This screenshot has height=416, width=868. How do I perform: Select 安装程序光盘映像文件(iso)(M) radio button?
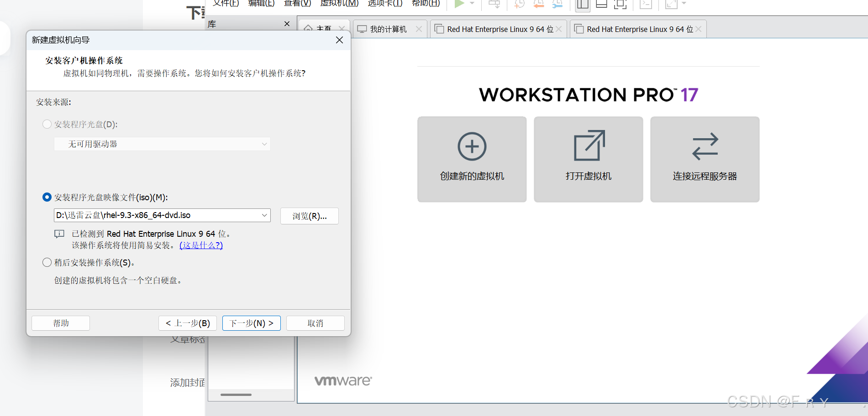[x=47, y=197]
